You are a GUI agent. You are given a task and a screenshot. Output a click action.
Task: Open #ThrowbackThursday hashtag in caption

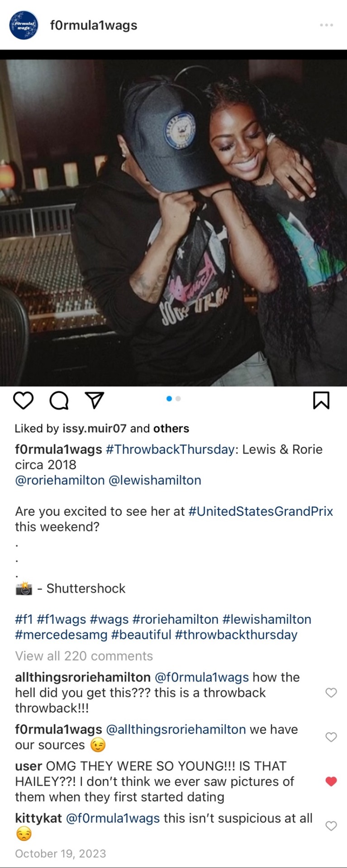pyautogui.click(x=170, y=449)
